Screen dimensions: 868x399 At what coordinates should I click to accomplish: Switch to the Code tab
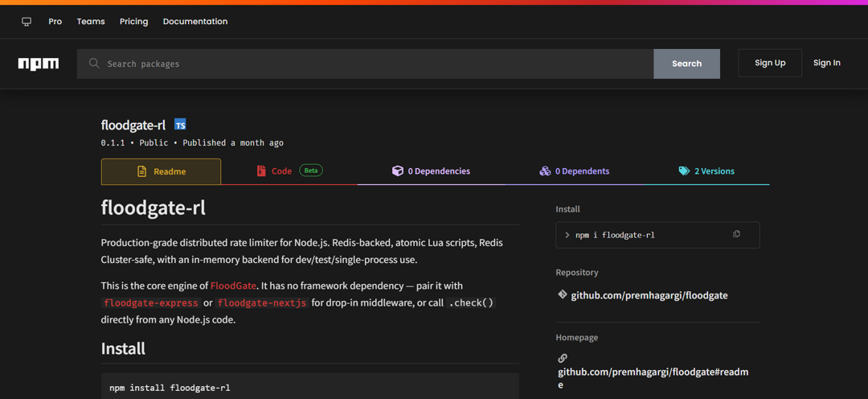click(290, 171)
